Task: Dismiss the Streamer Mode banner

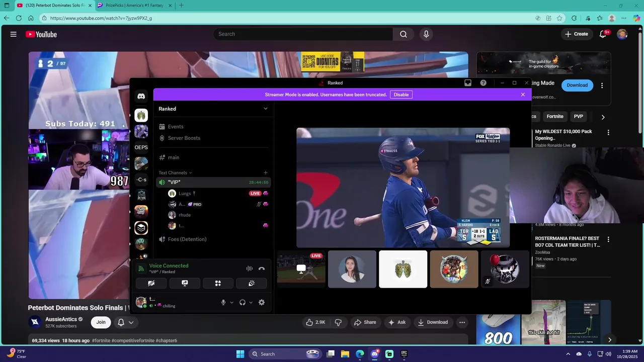Action: [x=523, y=95]
